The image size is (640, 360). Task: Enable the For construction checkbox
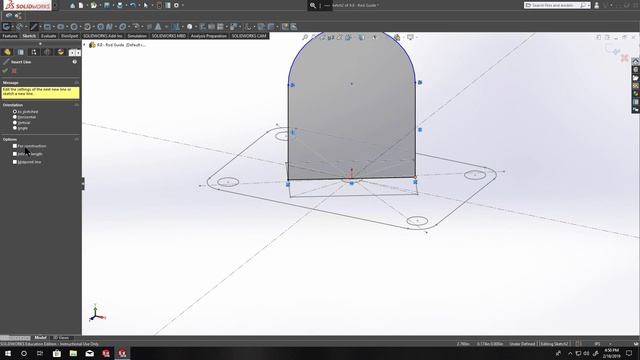(15, 146)
